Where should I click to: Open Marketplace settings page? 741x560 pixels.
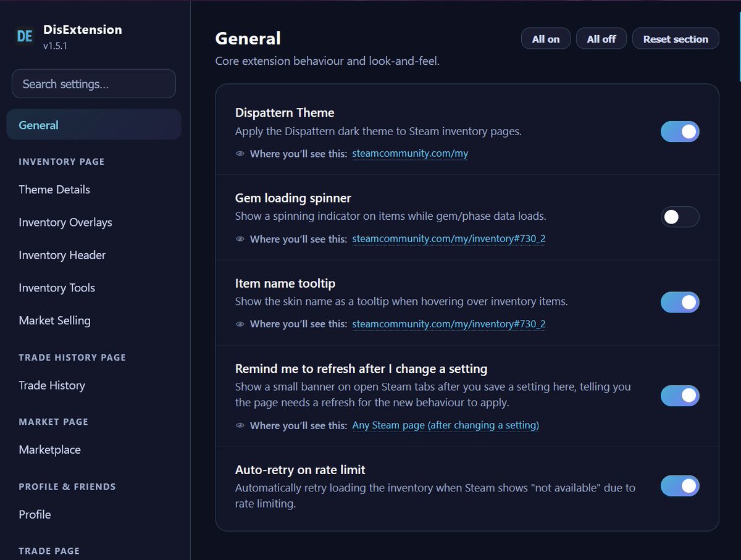(x=49, y=449)
